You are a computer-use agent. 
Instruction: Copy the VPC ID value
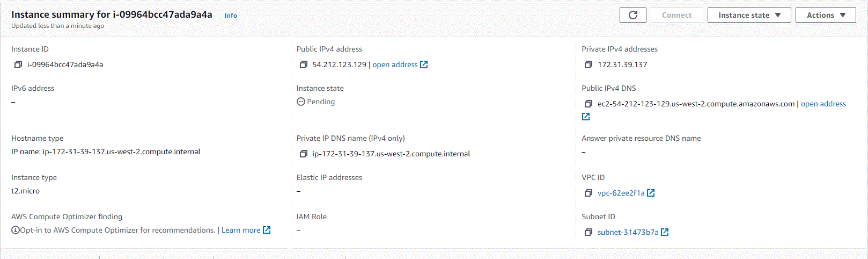tap(589, 193)
